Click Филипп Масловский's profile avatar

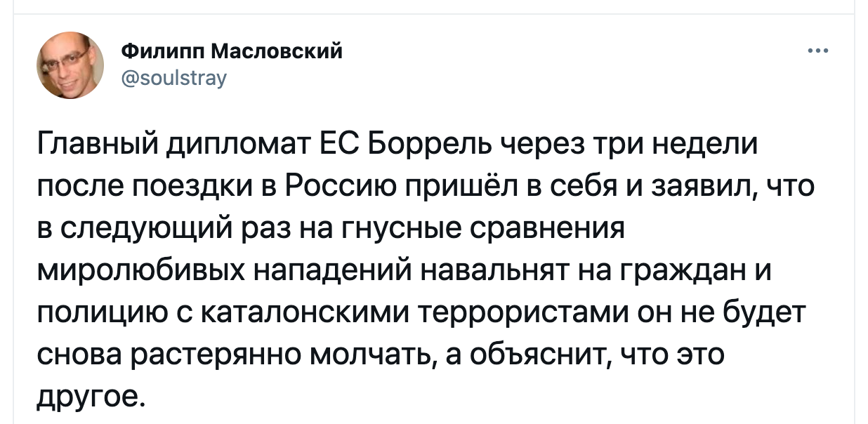pos(70,65)
